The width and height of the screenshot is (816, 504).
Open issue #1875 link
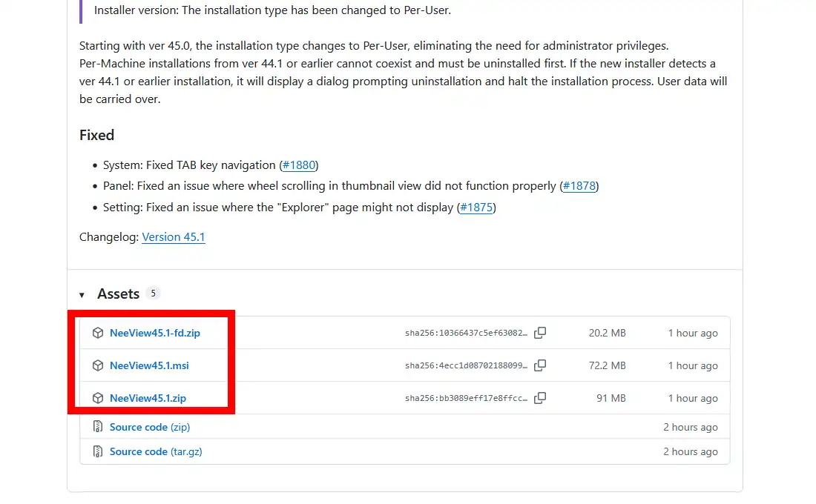[476, 208]
